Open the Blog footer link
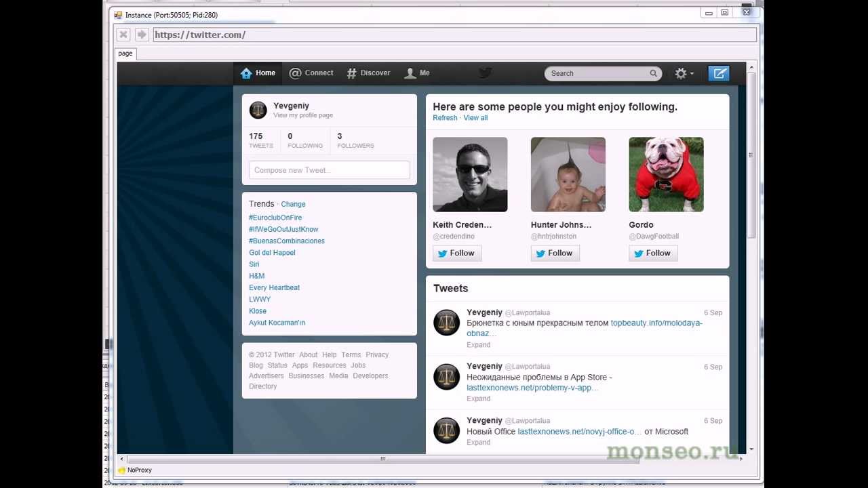The width and height of the screenshot is (868, 488). pyautogui.click(x=256, y=365)
